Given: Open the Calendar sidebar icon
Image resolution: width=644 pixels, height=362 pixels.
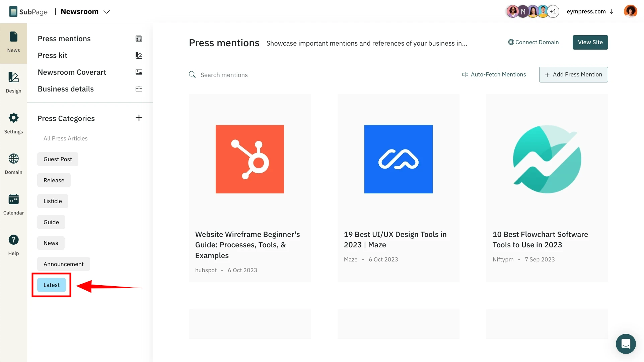Looking at the screenshot, I should click(x=13, y=199).
